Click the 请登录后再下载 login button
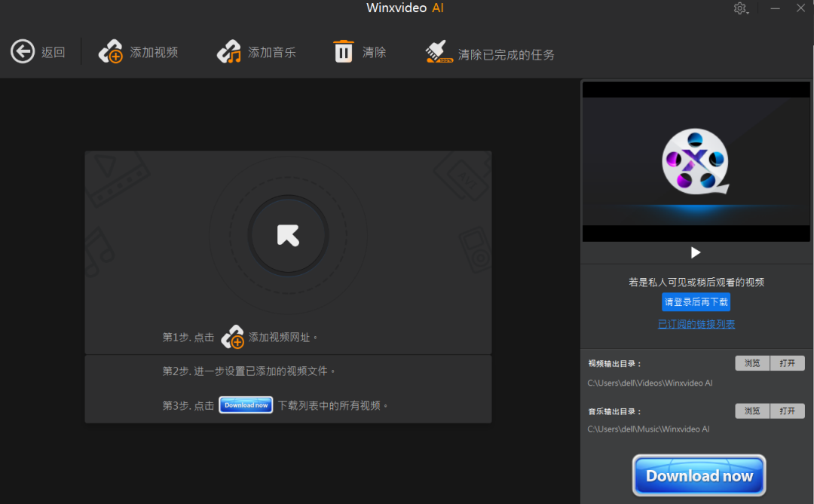This screenshot has width=814, height=504. pos(696,302)
